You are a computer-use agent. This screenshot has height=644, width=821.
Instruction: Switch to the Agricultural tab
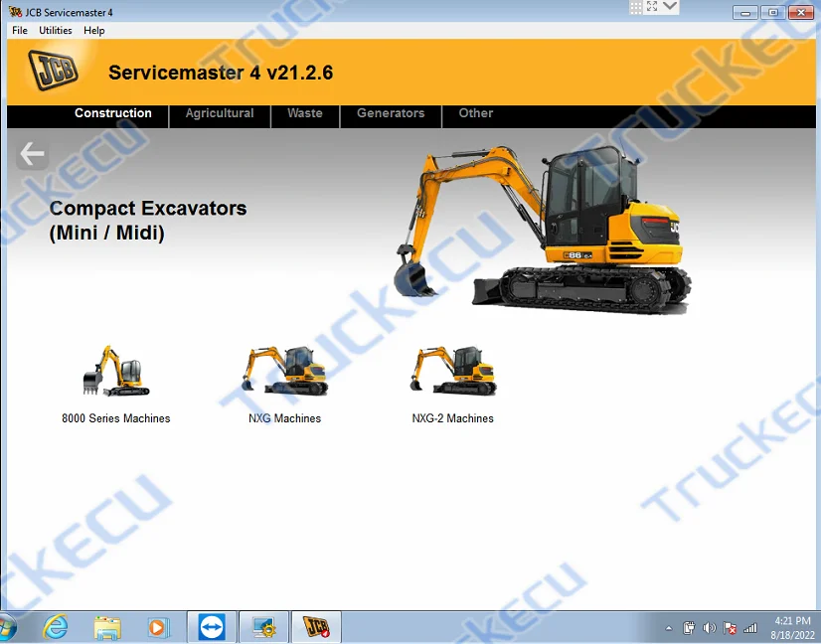[x=219, y=113]
